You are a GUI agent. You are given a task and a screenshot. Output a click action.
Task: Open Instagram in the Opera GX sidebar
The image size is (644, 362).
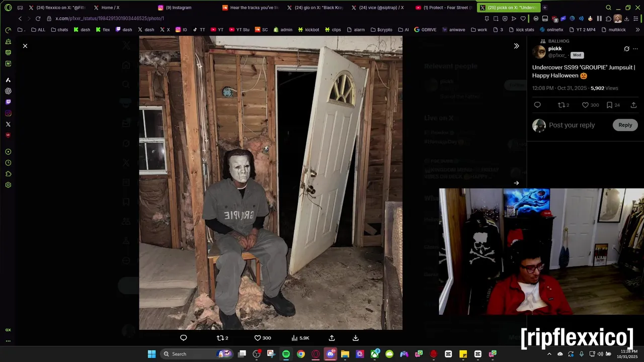tap(8, 113)
